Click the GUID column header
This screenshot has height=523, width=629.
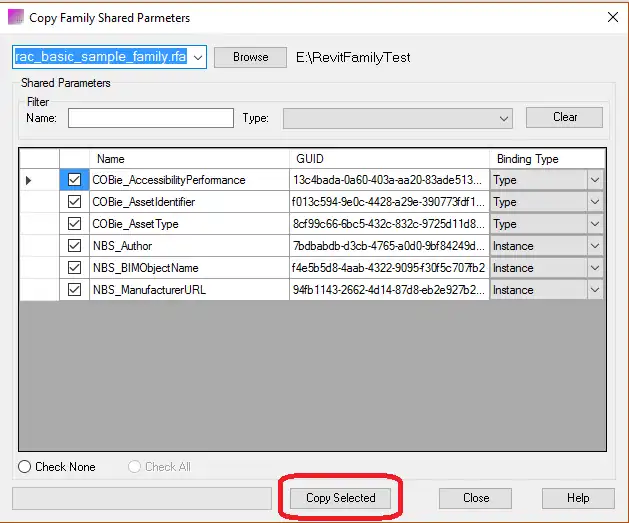(x=390, y=158)
